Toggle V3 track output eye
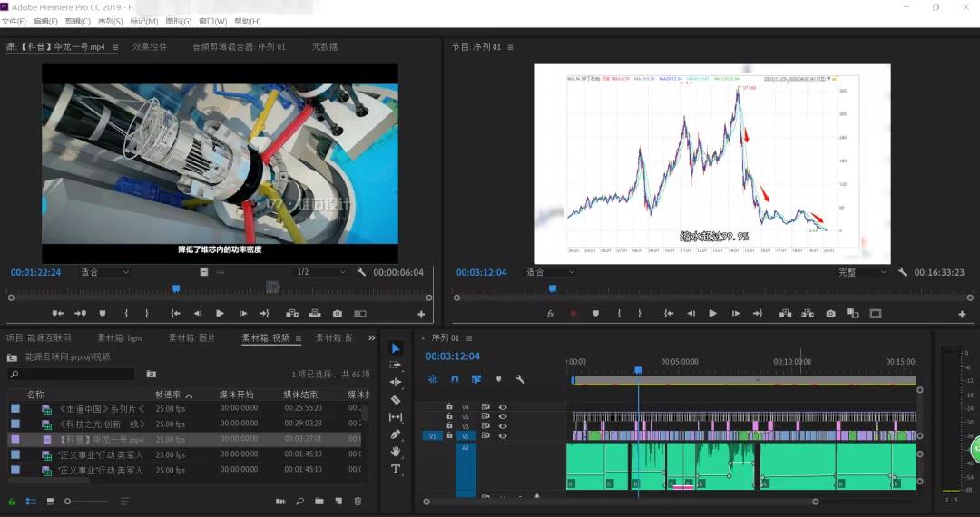980x517 pixels. (x=503, y=416)
